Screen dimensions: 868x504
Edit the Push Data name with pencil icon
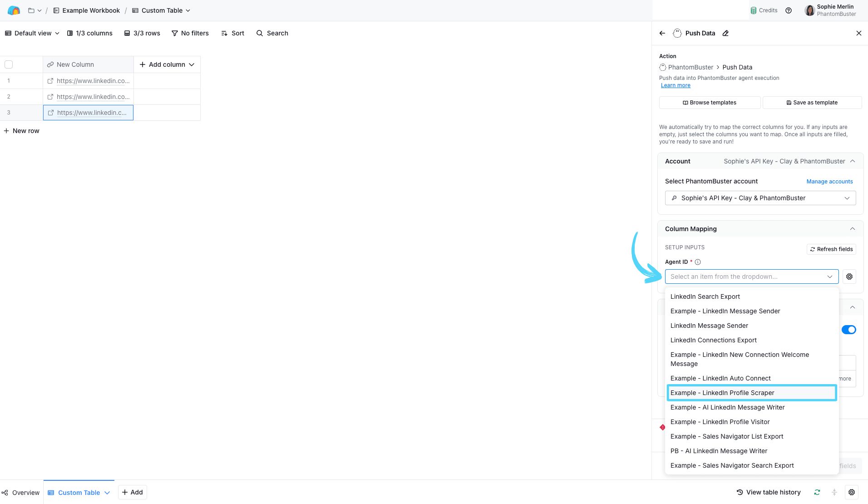725,33
